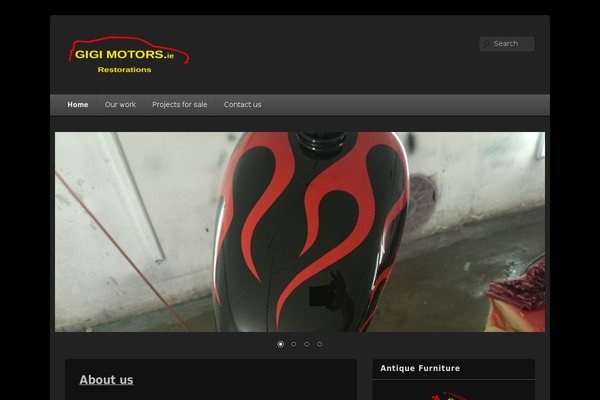The image size is (600, 400).
Task: Click the magnifier icon in search box
Action: click(487, 44)
